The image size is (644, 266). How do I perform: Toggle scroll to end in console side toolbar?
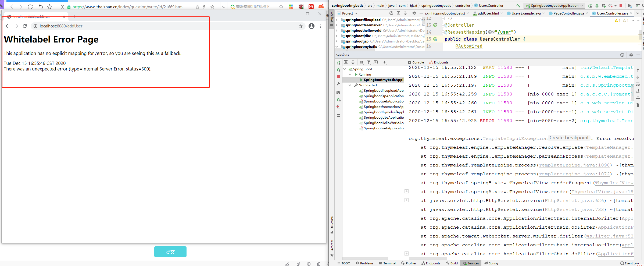click(638, 91)
